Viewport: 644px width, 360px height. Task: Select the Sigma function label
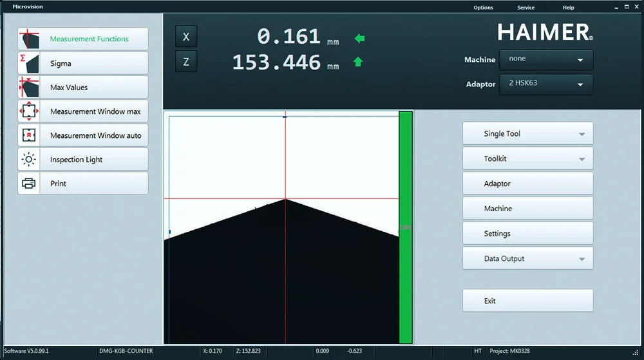click(61, 64)
